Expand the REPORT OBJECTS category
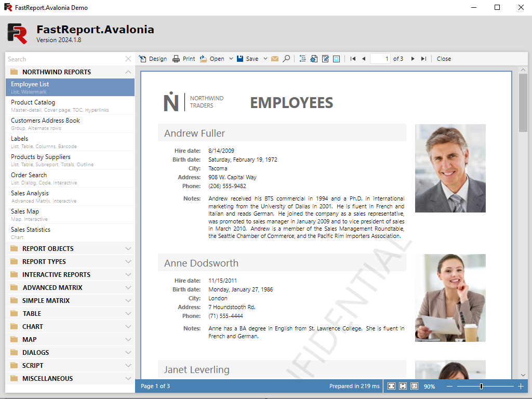Viewport: 532px width, 399px height. tap(70, 248)
